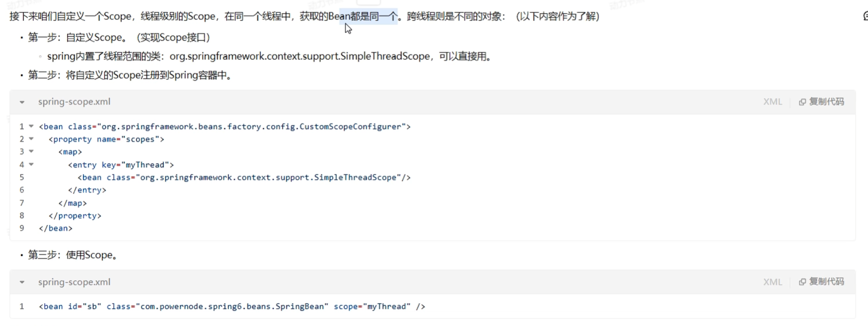Fold the CustomScopeConfigurer bean at line 1
The width and height of the screenshot is (868, 326).
[31, 126]
